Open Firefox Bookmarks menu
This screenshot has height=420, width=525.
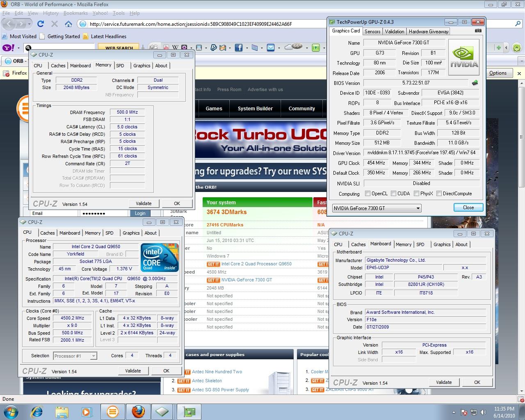tap(75, 13)
